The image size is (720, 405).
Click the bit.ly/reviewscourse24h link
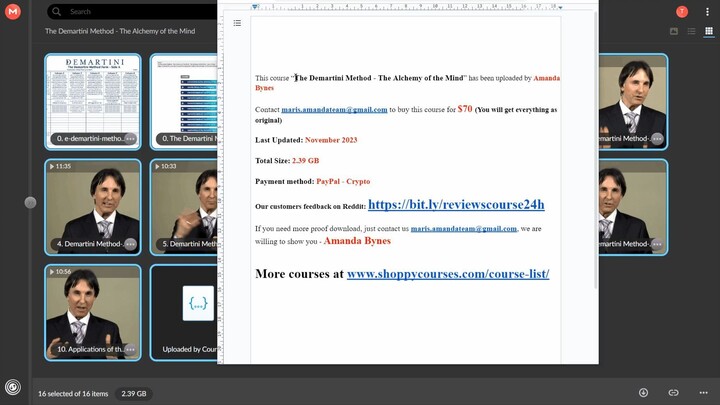click(x=456, y=205)
